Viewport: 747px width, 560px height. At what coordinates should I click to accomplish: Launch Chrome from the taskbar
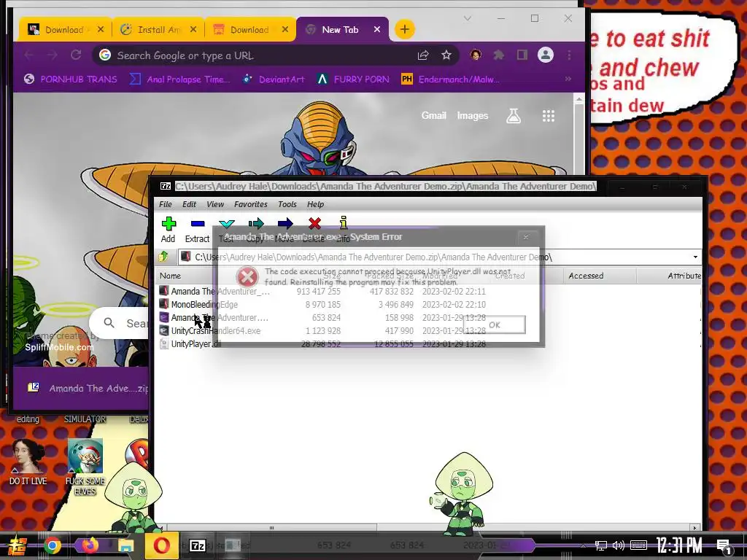tap(53, 545)
